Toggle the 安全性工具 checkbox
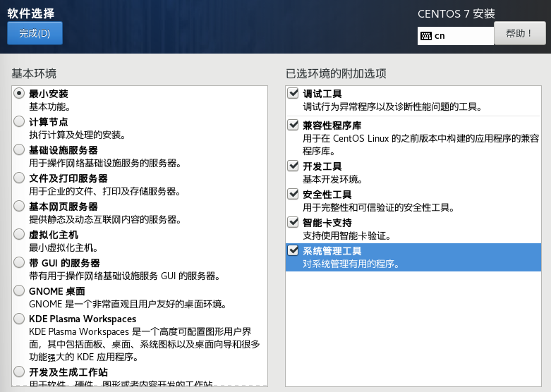This screenshot has height=392, width=551. pyautogui.click(x=293, y=194)
